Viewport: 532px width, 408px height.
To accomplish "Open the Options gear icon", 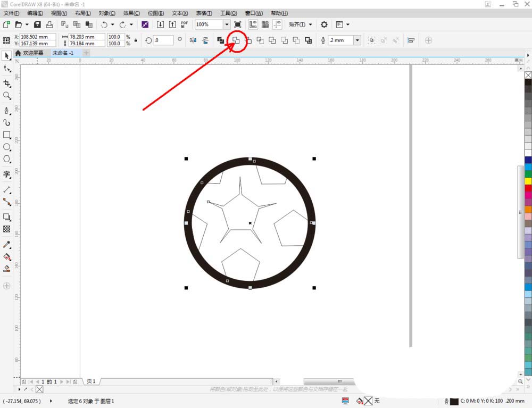I will coord(324,24).
